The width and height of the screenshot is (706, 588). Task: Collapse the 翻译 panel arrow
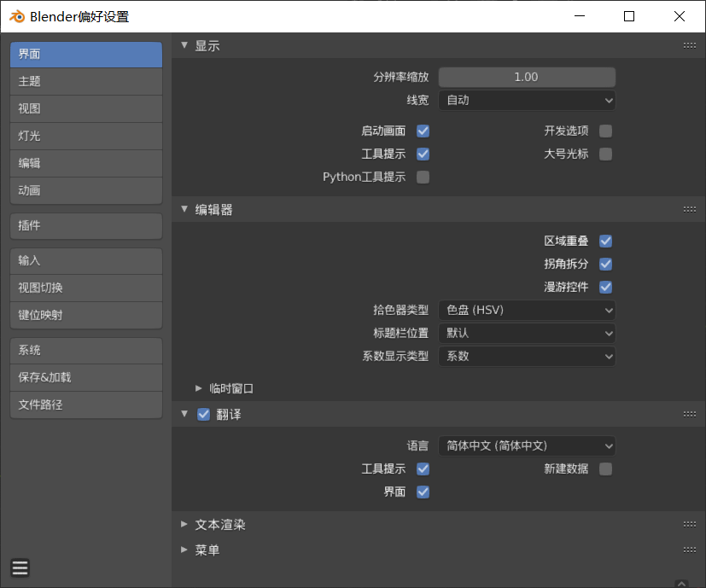point(184,414)
